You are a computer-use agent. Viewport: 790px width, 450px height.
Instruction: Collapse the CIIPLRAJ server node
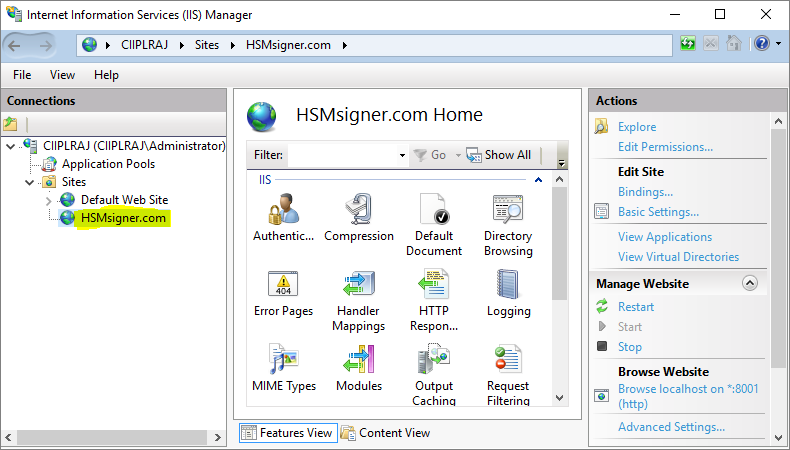pyautogui.click(x=11, y=147)
